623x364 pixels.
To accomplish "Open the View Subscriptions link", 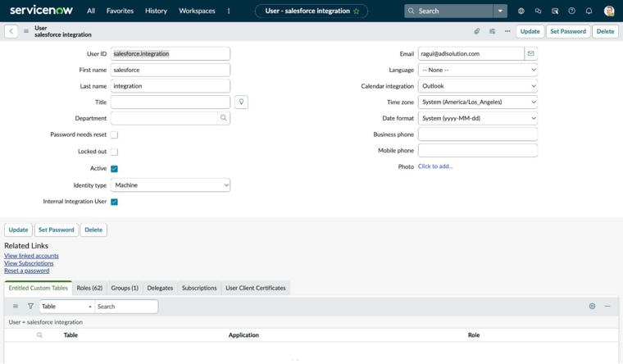I will [x=29, y=263].
